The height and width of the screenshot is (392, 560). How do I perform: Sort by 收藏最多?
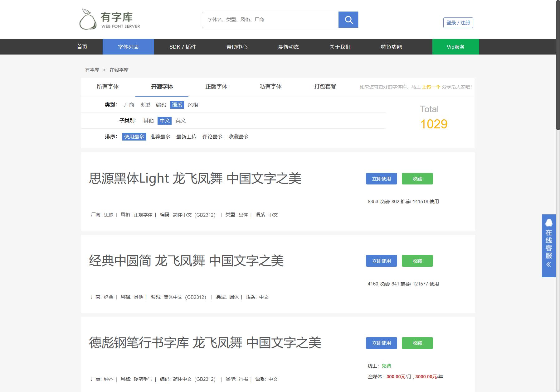[239, 136]
